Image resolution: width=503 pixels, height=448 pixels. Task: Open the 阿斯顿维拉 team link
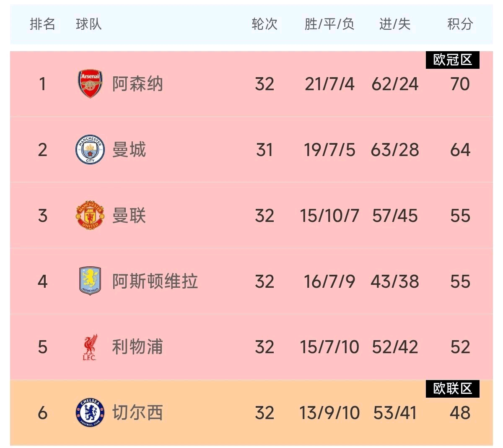point(155,281)
